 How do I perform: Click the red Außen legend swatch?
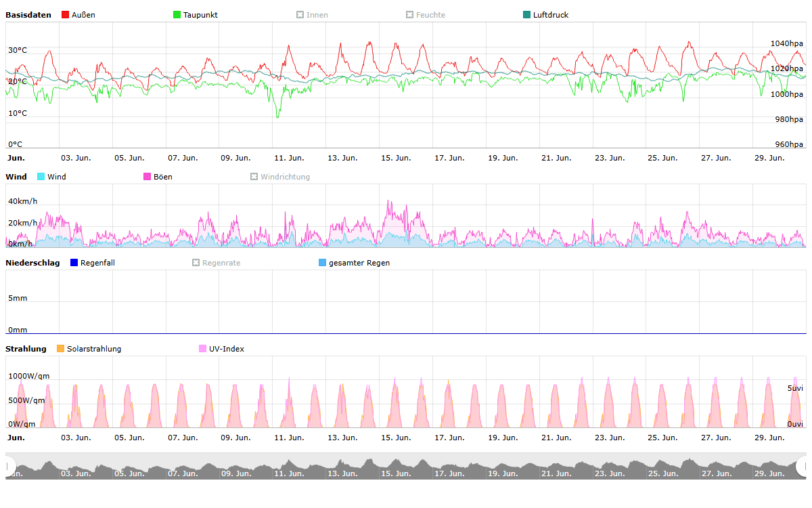point(65,15)
